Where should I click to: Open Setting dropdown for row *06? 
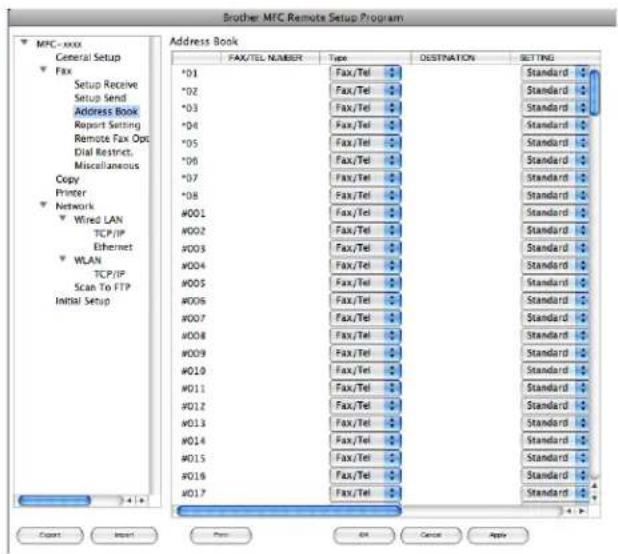coord(555,160)
